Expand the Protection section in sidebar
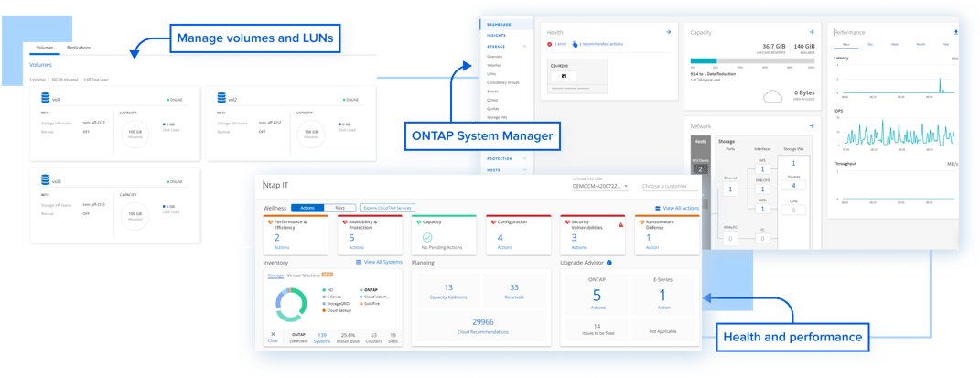The image size is (980, 378). pyautogui.click(x=525, y=158)
